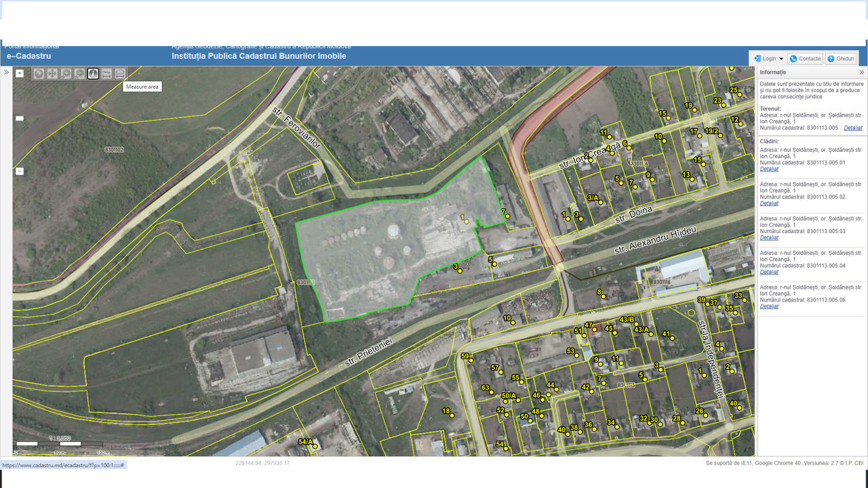The image size is (868, 488).
Task: Open the Ghiduri help guides
Action: (841, 59)
